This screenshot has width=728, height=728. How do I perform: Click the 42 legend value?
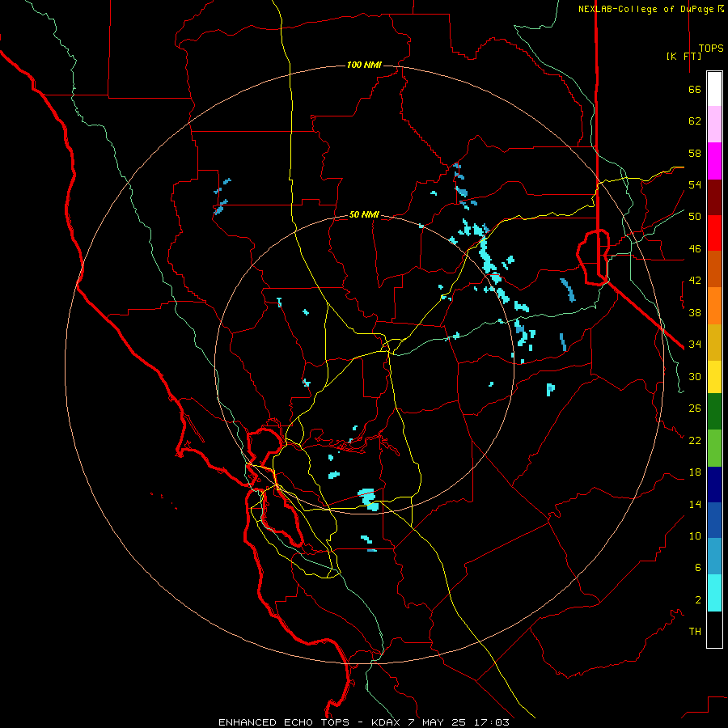click(x=695, y=281)
